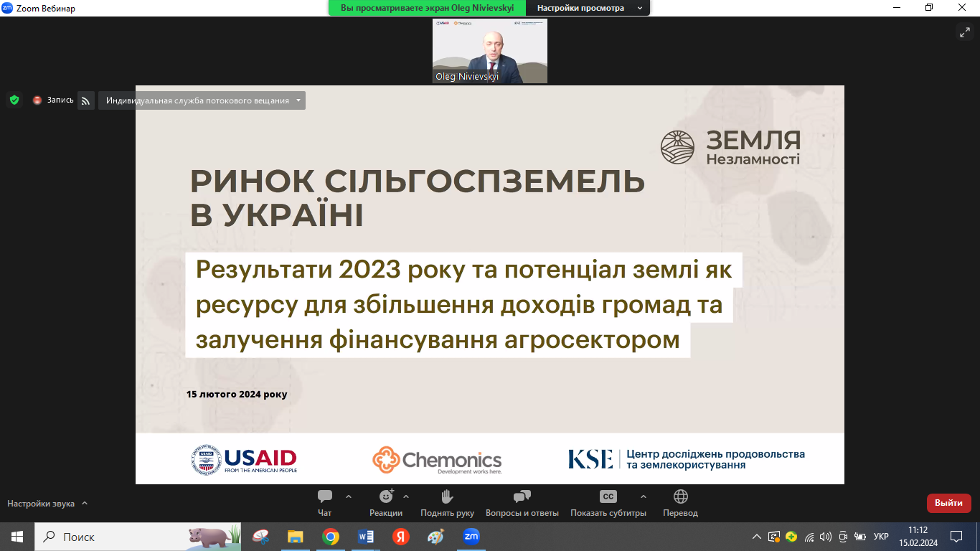980x551 pixels.
Task: Open Microsoft Word from the taskbar
Action: pyautogui.click(x=366, y=537)
